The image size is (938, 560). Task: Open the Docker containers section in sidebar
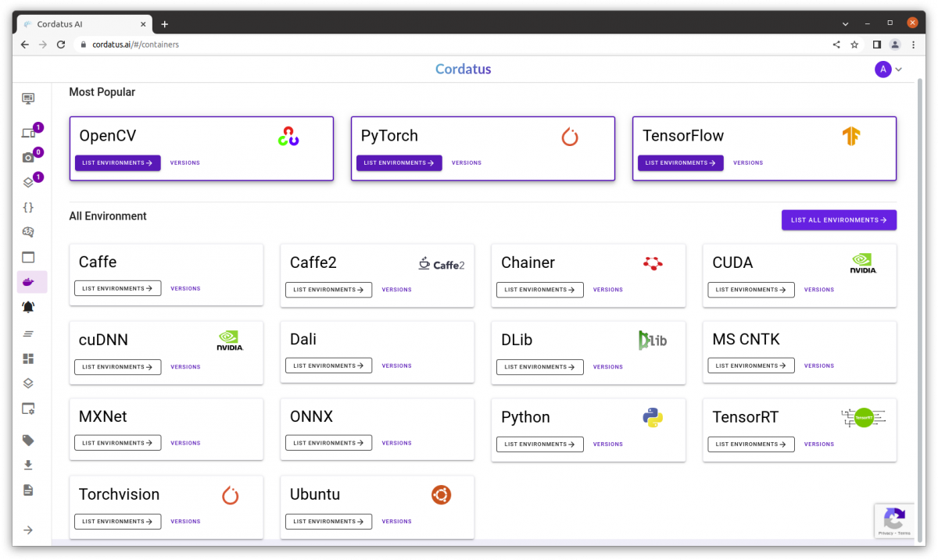(28, 282)
